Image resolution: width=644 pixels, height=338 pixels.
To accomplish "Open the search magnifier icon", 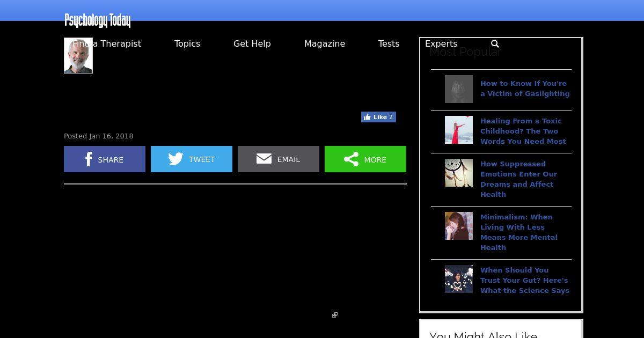I will (x=495, y=44).
